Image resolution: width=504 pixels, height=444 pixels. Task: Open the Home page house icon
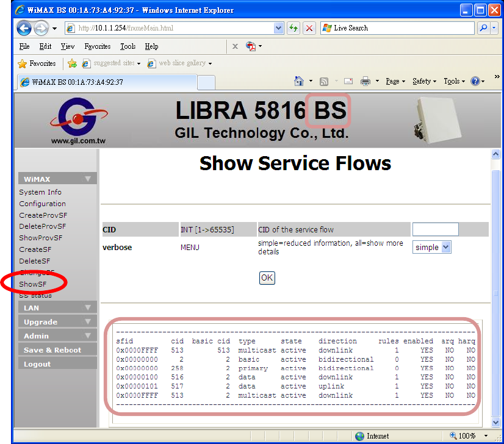299,81
